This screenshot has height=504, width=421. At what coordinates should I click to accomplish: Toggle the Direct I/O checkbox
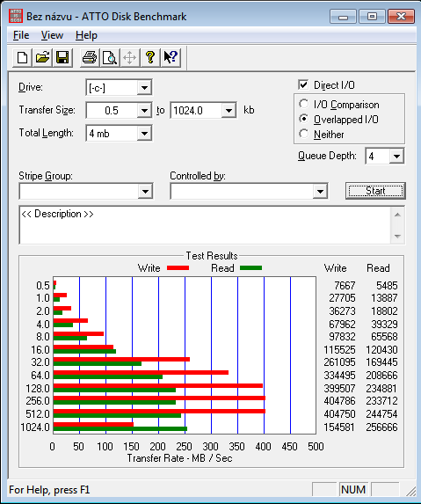click(x=303, y=84)
